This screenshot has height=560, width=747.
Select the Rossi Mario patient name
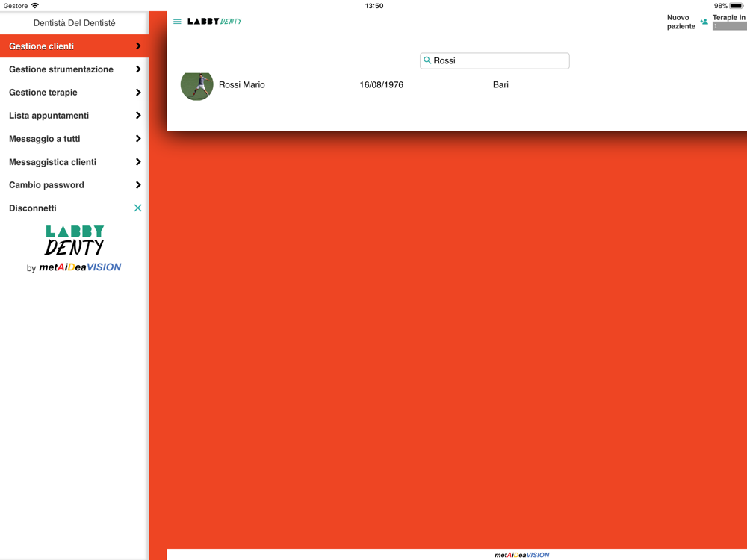click(x=241, y=85)
